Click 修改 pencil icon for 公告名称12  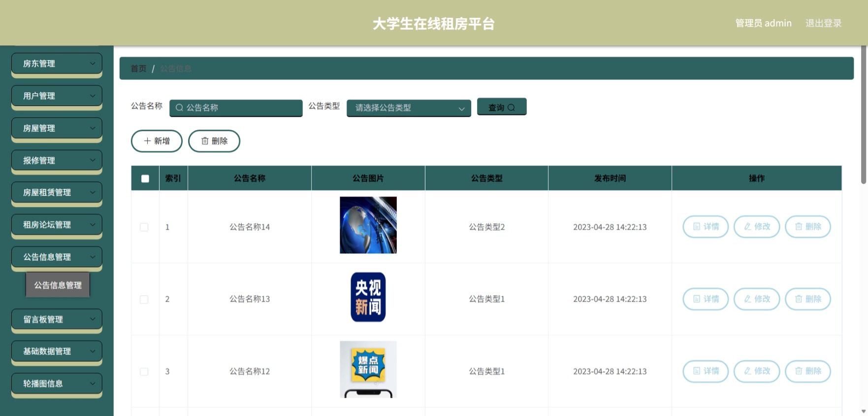(748, 371)
